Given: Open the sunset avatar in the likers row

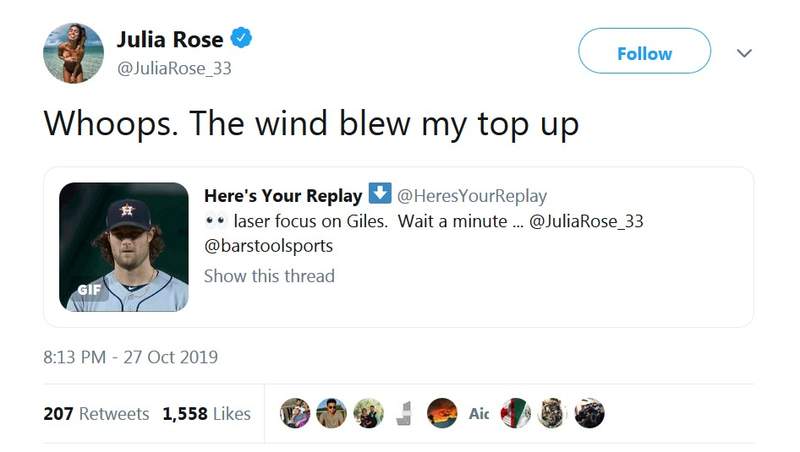Looking at the screenshot, I should [442, 413].
